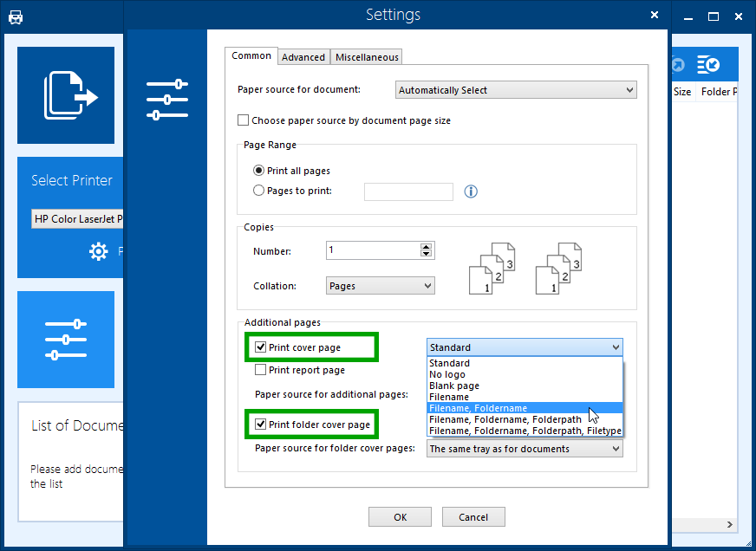Enable Print report page checkbox
756x551 pixels.
pyautogui.click(x=261, y=370)
